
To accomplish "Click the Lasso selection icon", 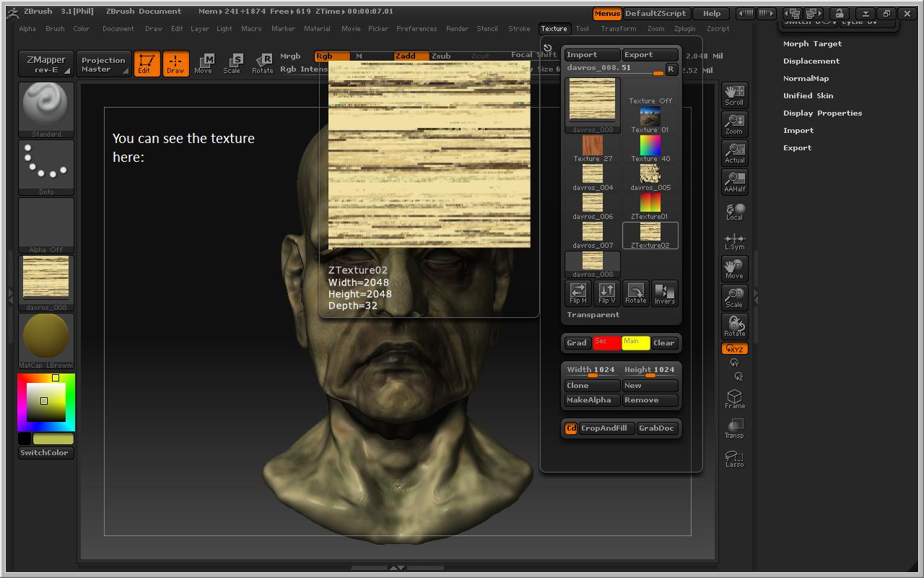I will [x=734, y=458].
